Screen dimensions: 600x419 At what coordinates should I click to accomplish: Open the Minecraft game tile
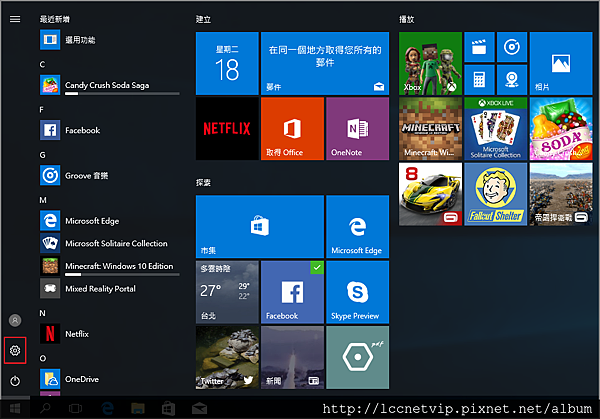pos(430,129)
